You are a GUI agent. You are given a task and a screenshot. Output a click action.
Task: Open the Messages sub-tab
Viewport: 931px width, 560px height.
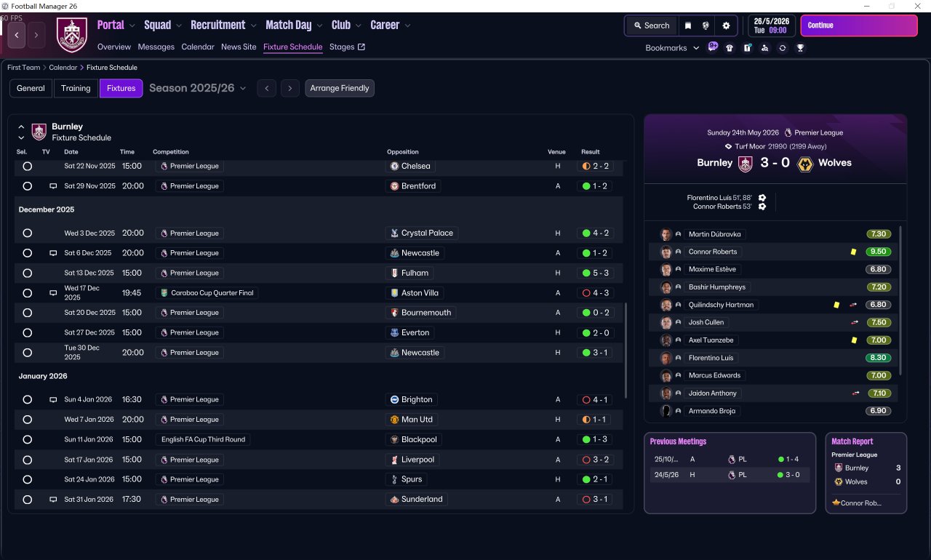click(x=156, y=47)
